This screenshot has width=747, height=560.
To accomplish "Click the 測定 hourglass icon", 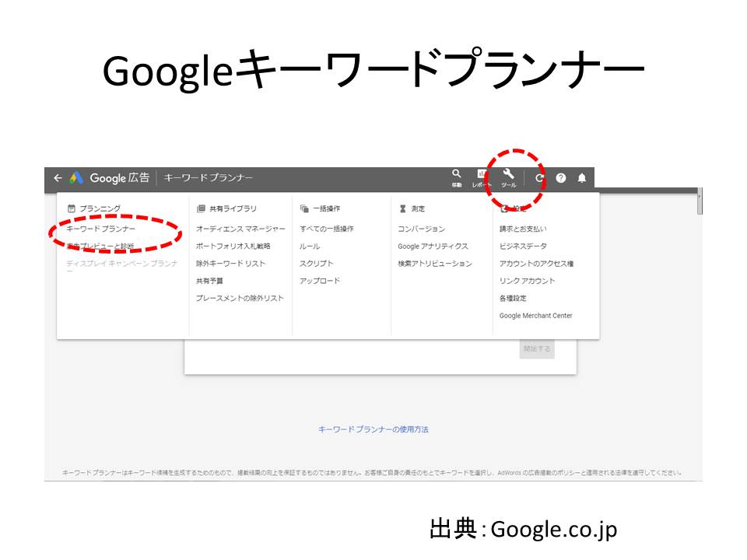I will pyautogui.click(x=402, y=208).
